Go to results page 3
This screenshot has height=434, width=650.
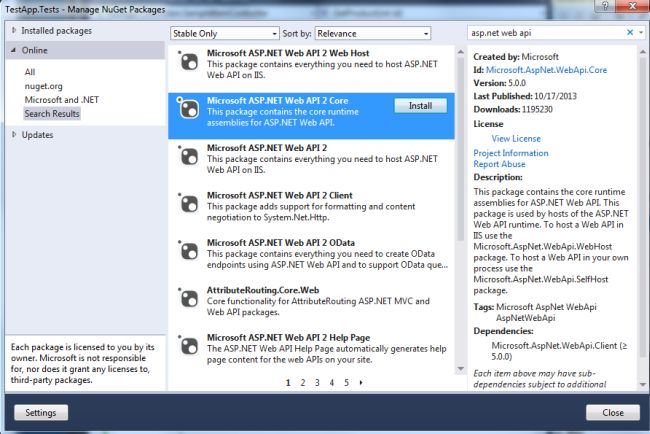pyautogui.click(x=317, y=383)
